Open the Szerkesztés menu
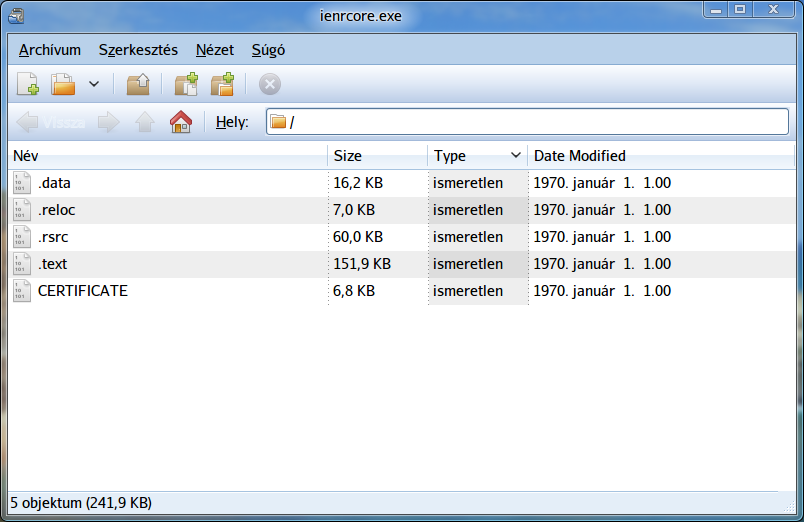Screen dimensions: 804x522 click(x=138, y=50)
